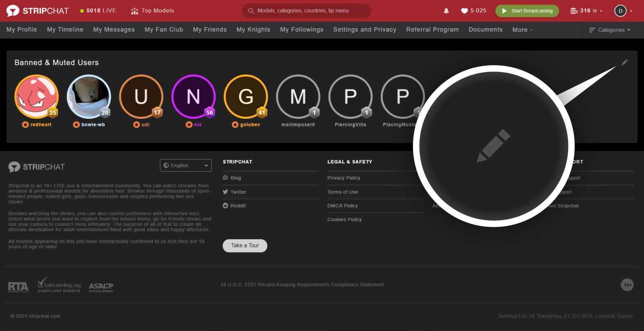Expand the English language dropdown
The height and width of the screenshot is (331, 644).
[186, 165]
